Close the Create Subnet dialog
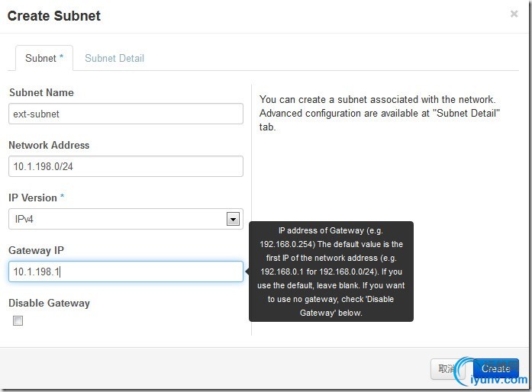The width and height of the screenshot is (532, 392). coord(514,14)
